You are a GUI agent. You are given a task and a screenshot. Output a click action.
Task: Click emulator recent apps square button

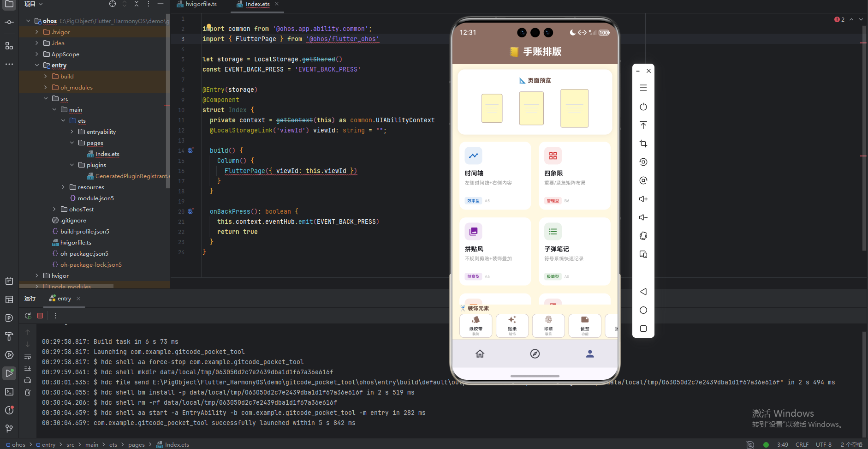coord(643,329)
